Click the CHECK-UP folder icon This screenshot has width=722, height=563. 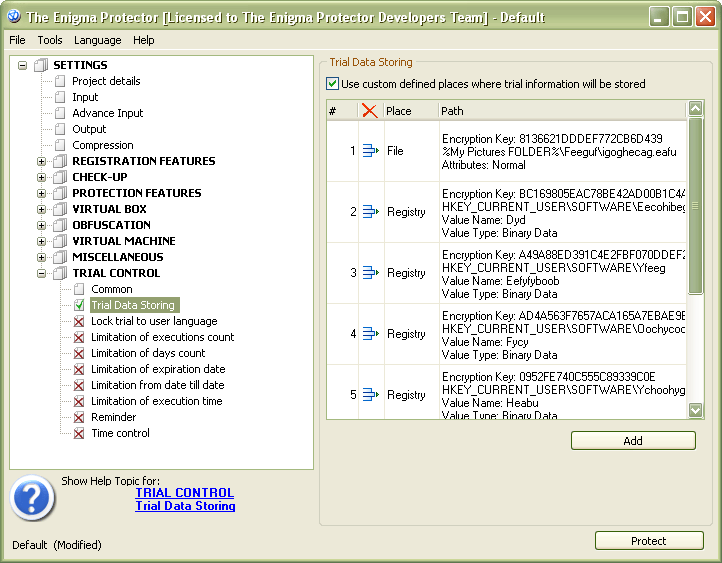coord(60,177)
